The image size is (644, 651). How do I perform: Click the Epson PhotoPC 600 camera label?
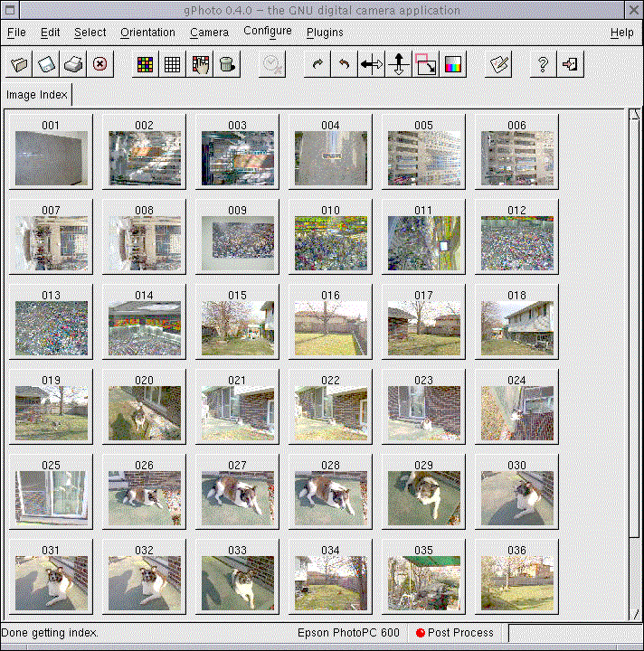tap(348, 633)
